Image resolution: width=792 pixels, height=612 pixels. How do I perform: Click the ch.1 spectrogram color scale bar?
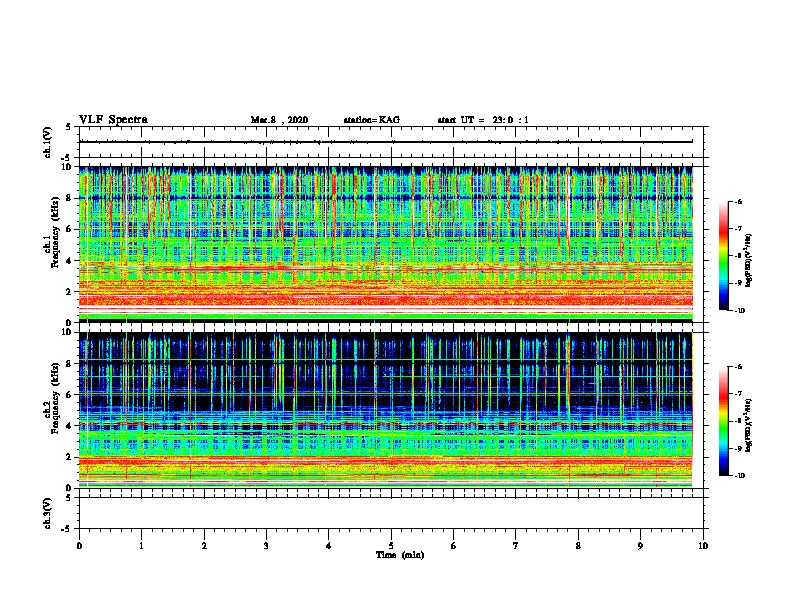pos(724,256)
